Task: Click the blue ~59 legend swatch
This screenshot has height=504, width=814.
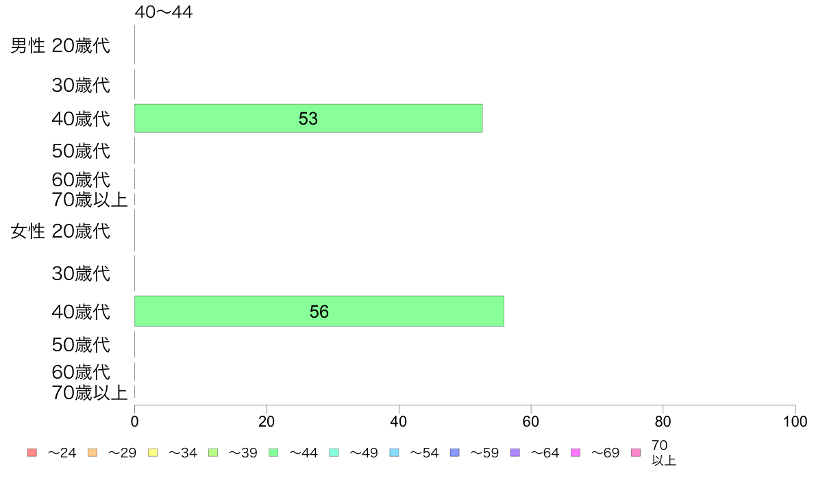Action: [x=455, y=453]
